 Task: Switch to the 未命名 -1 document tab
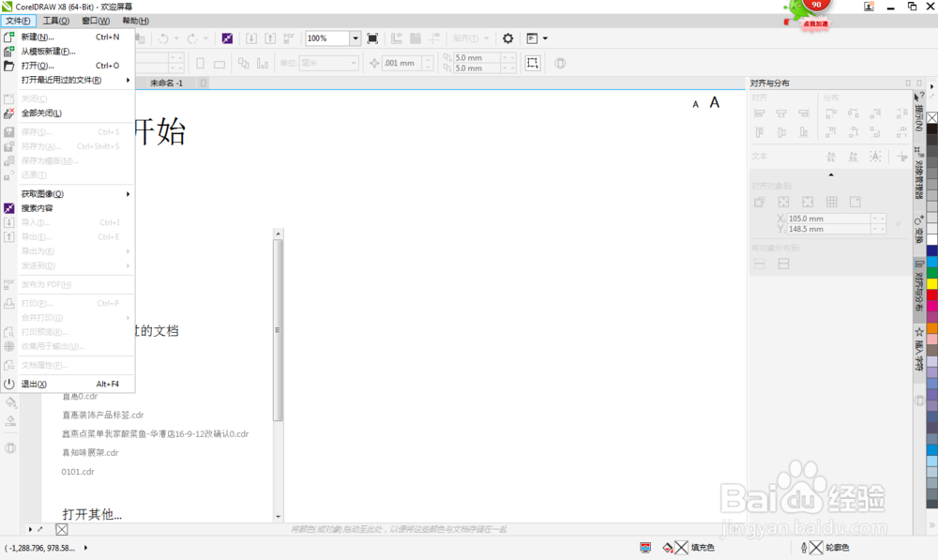pos(166,83)
